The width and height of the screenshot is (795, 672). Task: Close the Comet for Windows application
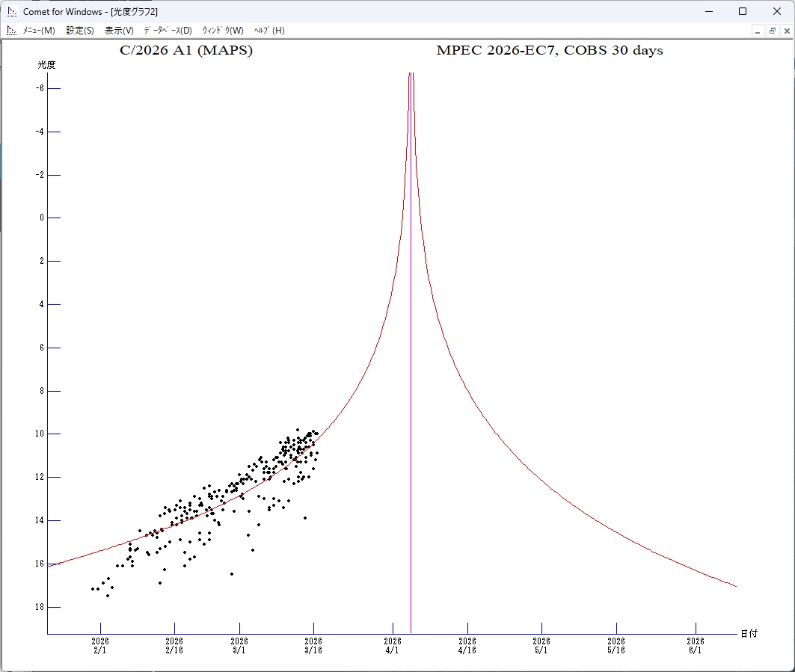[x=777, y=11]
